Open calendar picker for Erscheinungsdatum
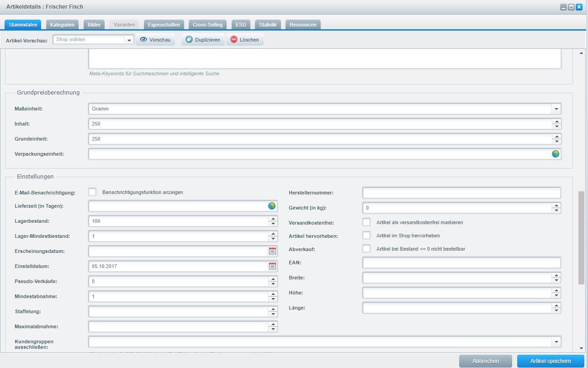 pos(273,251)
